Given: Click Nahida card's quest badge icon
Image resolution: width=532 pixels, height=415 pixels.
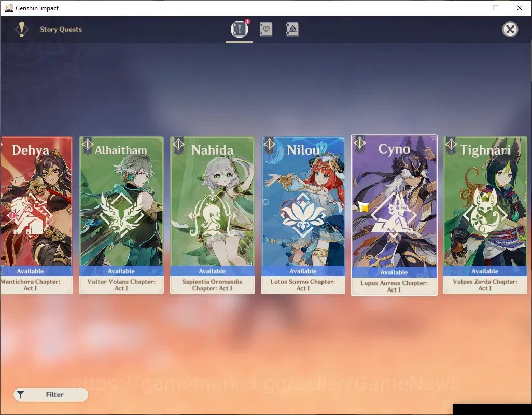Looking at the screenshot, I should (x=178, y=145).
